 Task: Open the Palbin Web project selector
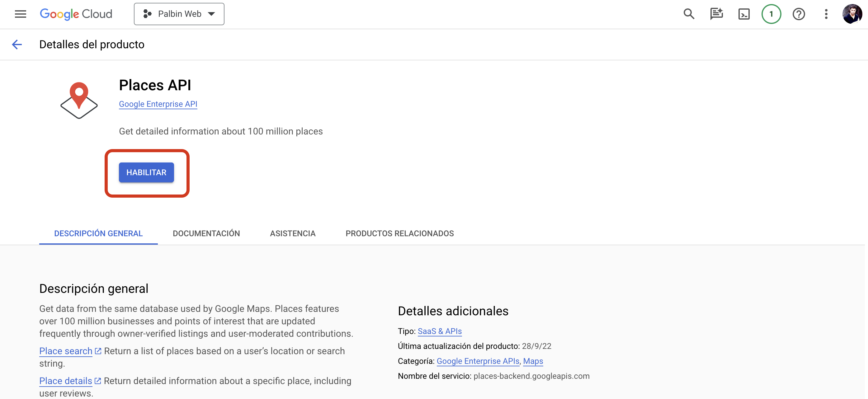tap(179, 14)
